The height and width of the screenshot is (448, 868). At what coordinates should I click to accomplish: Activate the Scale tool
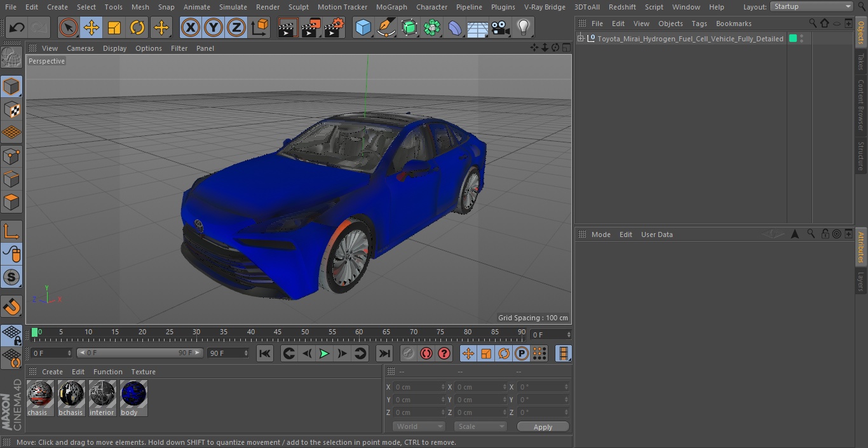tap(114, 27)
